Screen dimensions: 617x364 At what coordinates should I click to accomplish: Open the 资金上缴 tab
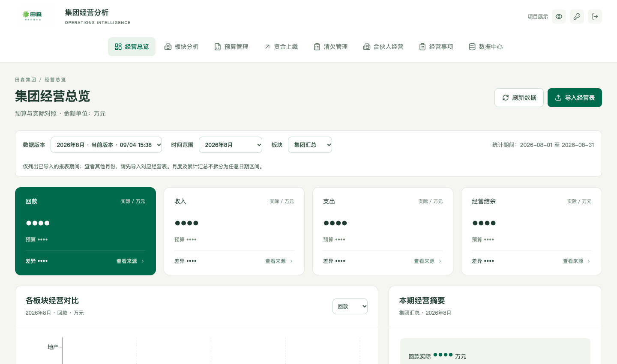pos(281,47)
